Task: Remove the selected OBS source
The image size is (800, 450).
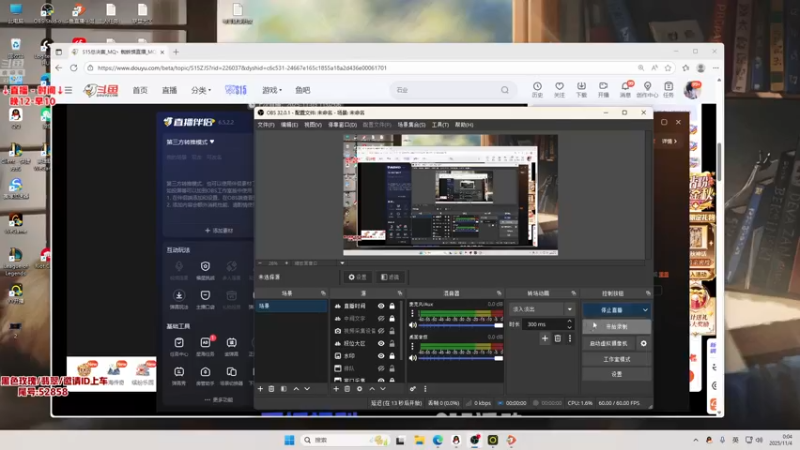Action: 347,389
